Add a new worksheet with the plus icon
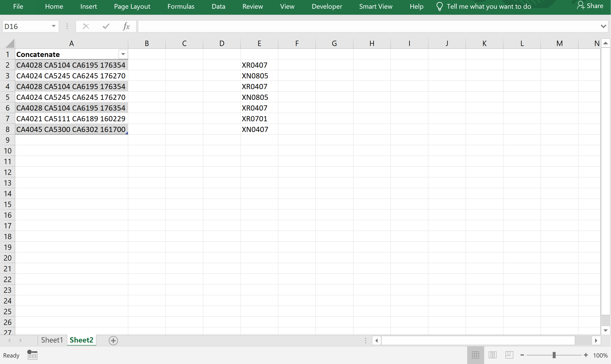Image resolution: width=611 pixels, height=364 pixels. (x=113, y=340)
